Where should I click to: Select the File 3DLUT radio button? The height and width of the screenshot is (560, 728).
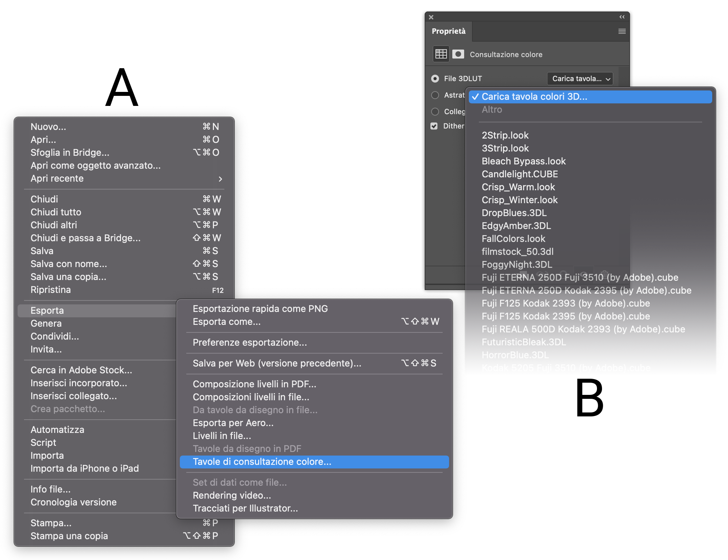pos(435,79)
